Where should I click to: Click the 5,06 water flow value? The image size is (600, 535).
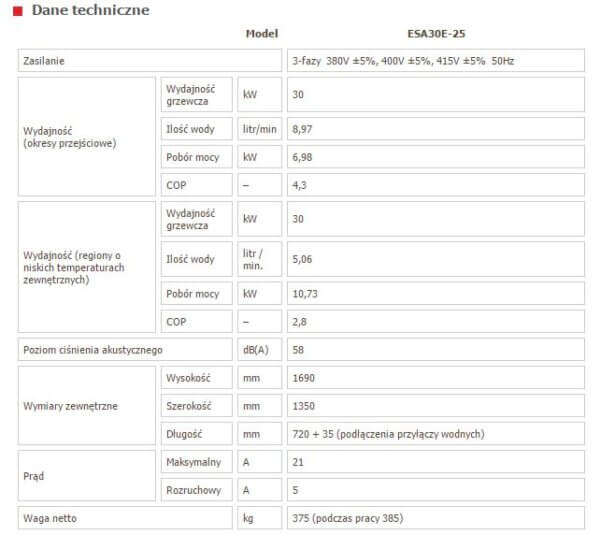point(304,259)
